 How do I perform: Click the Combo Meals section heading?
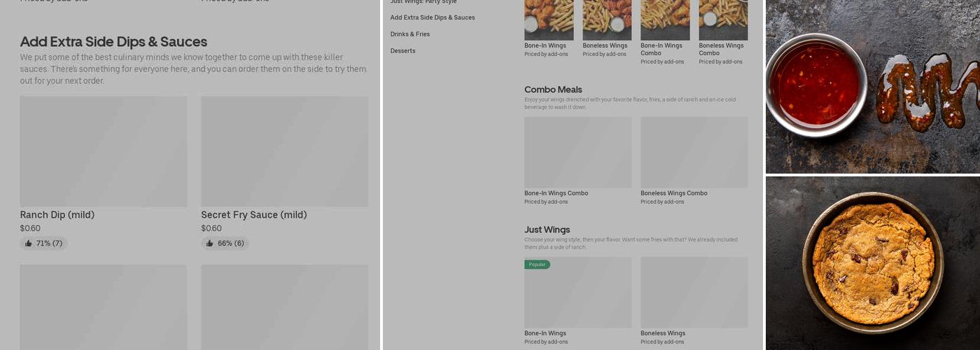click(x=553, y=90)
